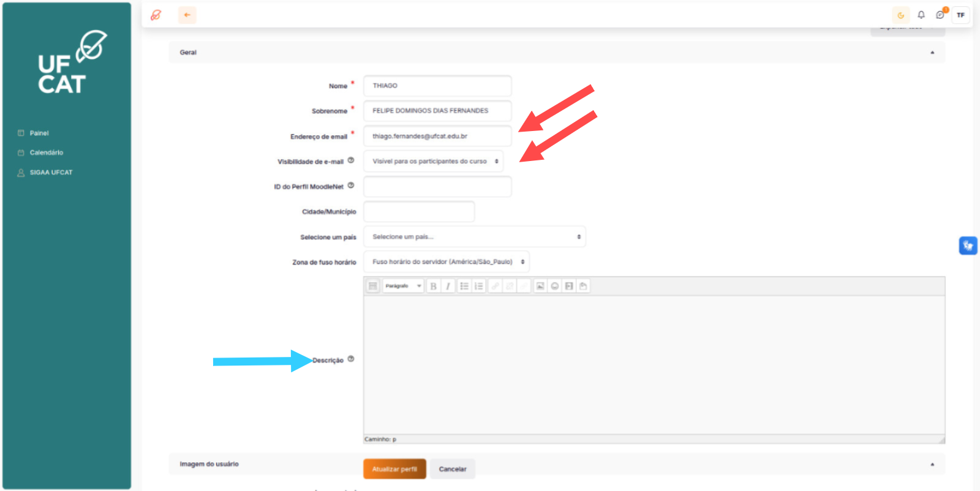Click the site logo icon in top bar

tap(156, 15)
